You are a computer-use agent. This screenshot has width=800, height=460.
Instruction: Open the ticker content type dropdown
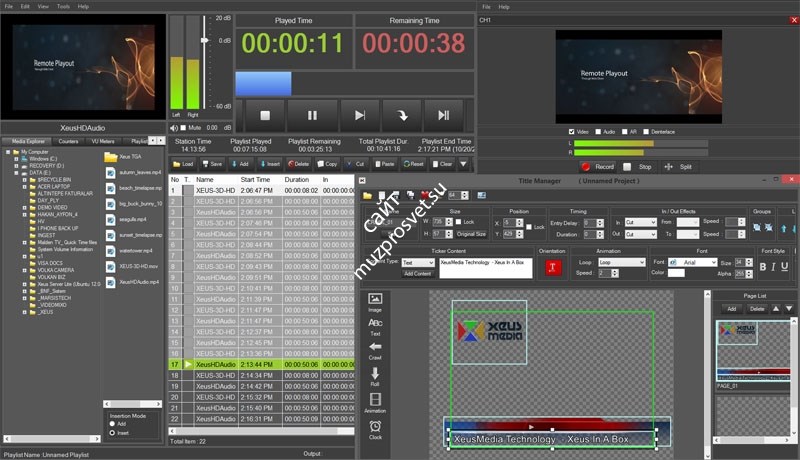tap(418, 263)
